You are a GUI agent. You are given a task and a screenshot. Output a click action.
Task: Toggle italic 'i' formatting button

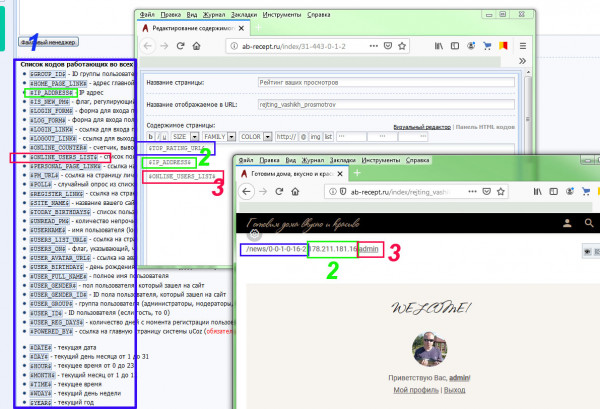(x=158, y=137)
